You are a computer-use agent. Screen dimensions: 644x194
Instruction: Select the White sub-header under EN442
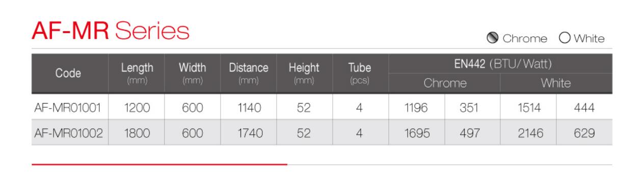[x=556, y=83]
